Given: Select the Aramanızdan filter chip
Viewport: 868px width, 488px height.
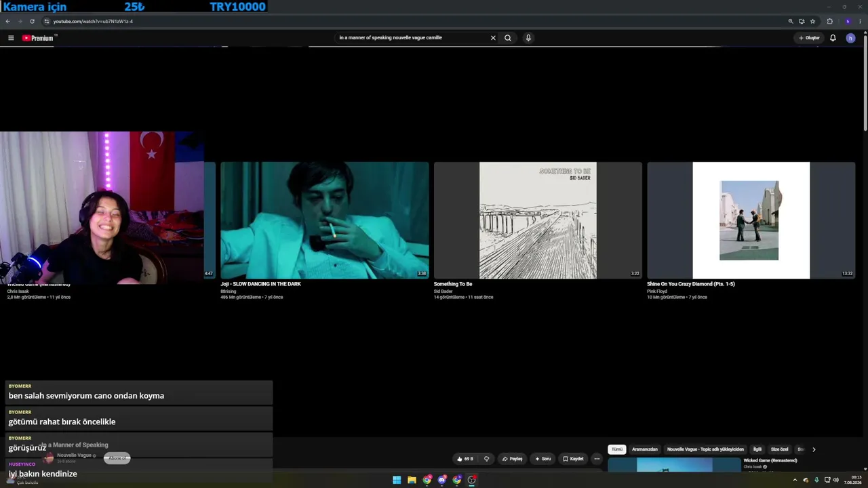Looking at the screenshot, I should point(645,449).
